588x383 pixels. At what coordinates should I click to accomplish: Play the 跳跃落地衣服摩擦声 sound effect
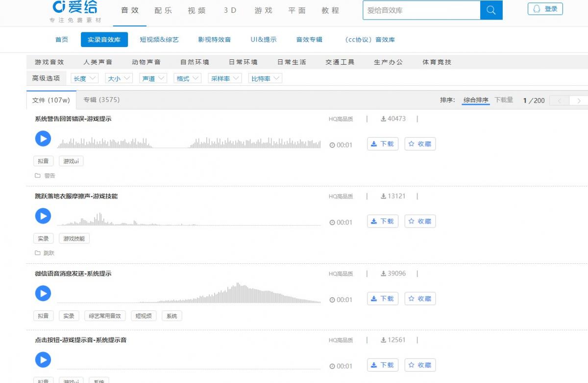[43, 216]
